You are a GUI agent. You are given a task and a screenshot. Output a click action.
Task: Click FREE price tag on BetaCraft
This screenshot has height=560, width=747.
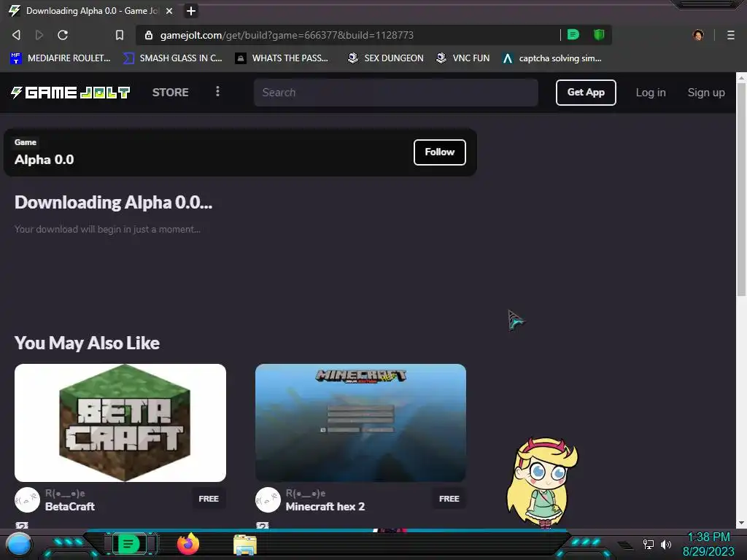[x=209, y=499]
